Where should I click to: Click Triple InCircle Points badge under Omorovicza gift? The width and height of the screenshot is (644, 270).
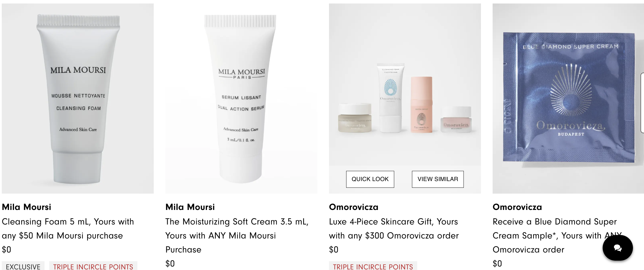[x=373, y=266]
